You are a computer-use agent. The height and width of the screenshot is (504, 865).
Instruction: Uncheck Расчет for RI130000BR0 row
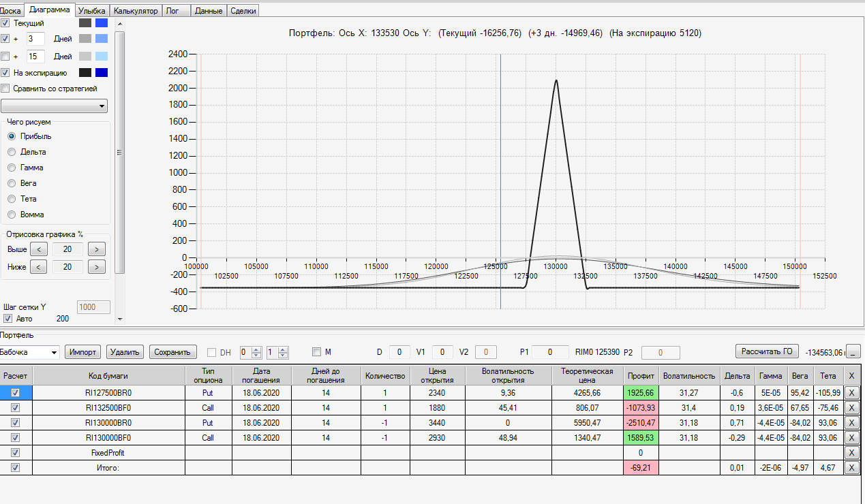pyautogui.click(x=16, y=422)
